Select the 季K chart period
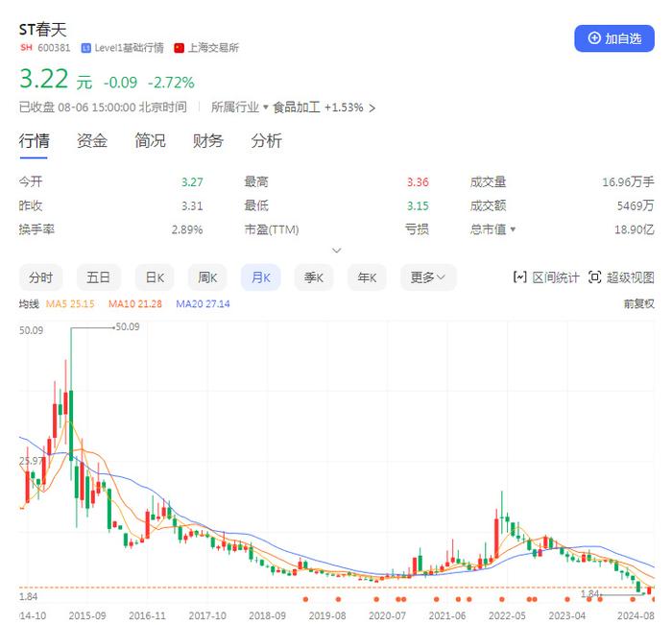672x625 pixels. tap(314, 277)
